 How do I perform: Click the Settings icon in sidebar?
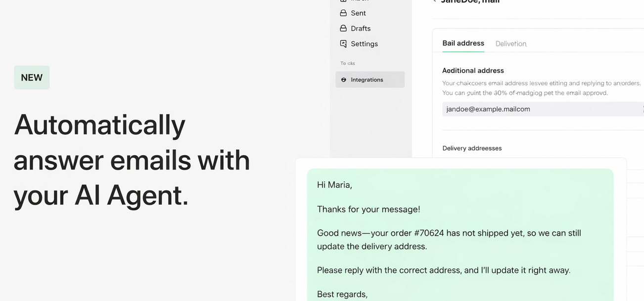[x=343, y=44]
